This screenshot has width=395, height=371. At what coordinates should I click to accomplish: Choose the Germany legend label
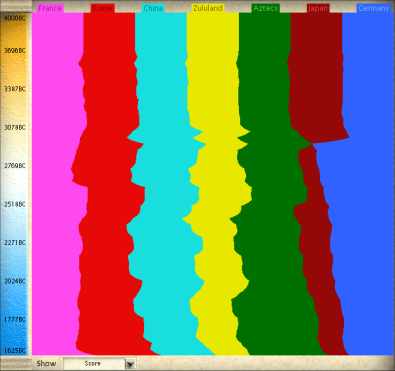[x=373, y=8]
